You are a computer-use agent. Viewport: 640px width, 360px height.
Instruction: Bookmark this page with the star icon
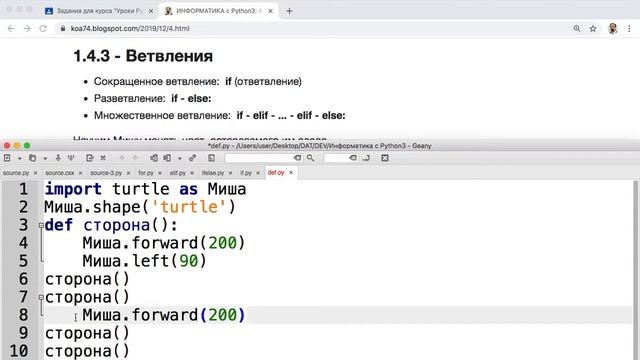pyautogui.click(x=593, y=29)
